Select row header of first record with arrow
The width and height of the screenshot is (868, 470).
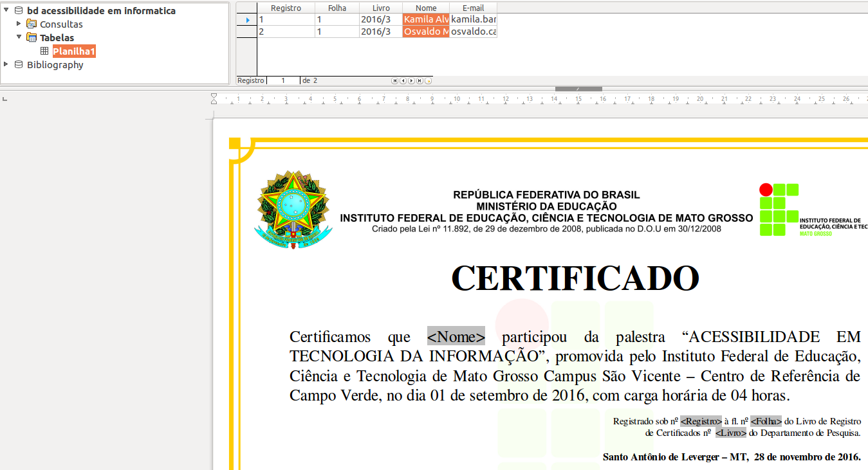coord(247,19)
